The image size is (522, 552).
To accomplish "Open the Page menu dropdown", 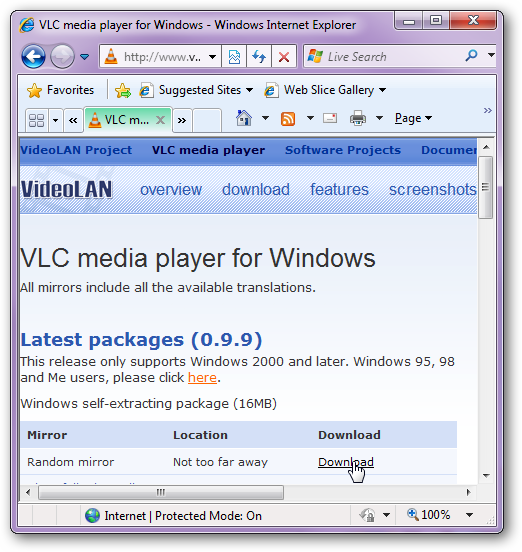I will tap(413, 118).
